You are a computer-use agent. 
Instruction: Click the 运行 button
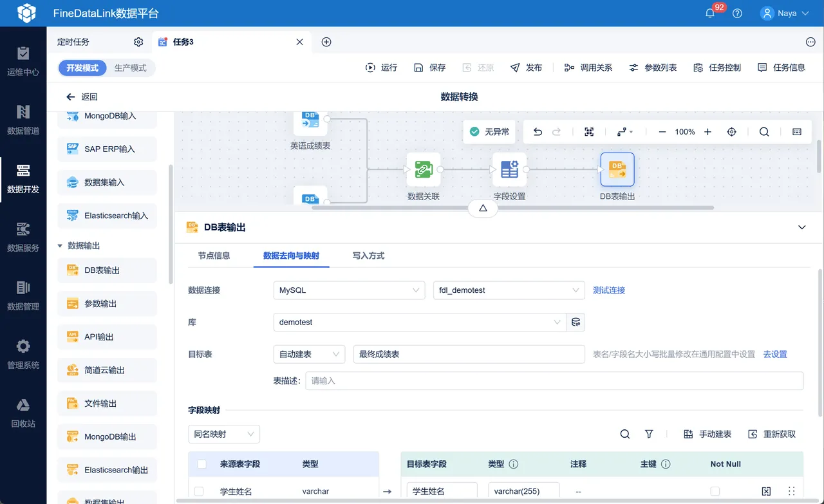click(x=382, y=68)
